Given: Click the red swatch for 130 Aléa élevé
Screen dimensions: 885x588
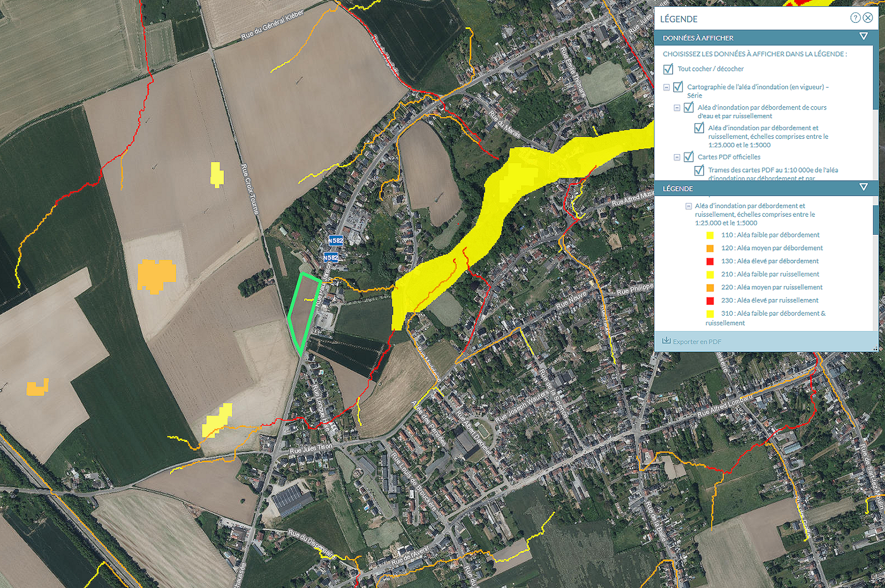Looking at the screenshot, I should (x=709, y=262).
